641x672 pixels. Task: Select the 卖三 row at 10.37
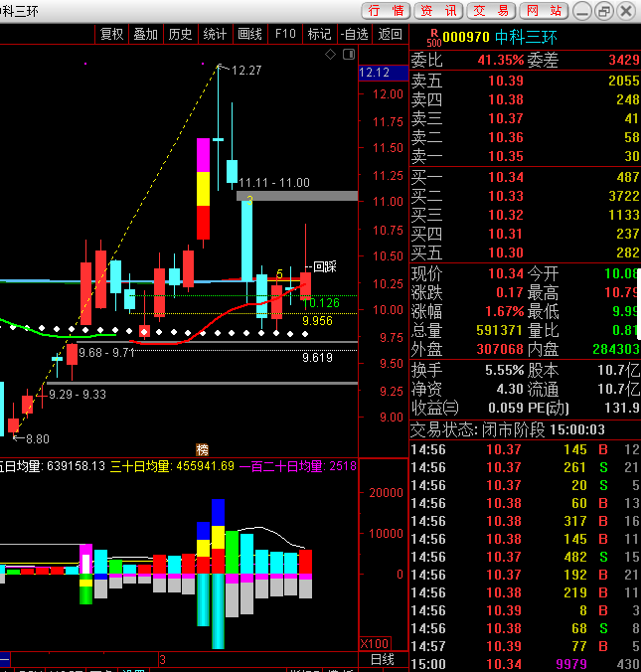pos(526,118)
